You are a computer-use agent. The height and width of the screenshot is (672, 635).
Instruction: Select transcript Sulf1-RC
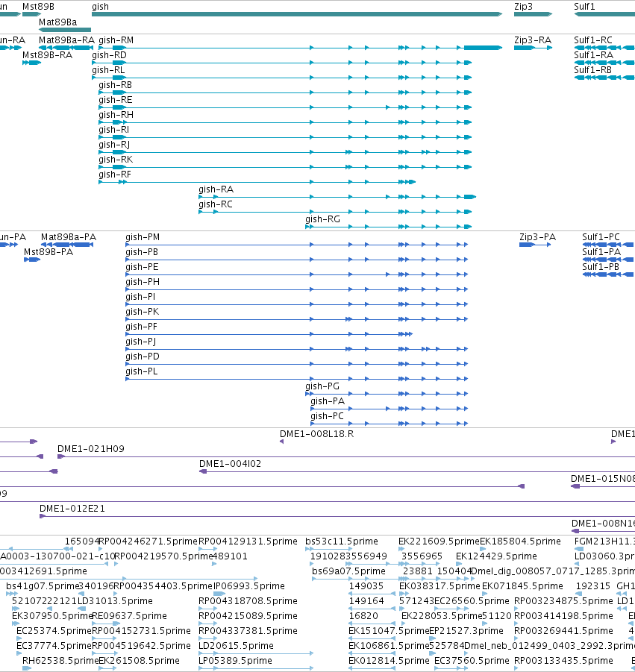point(604,48)
